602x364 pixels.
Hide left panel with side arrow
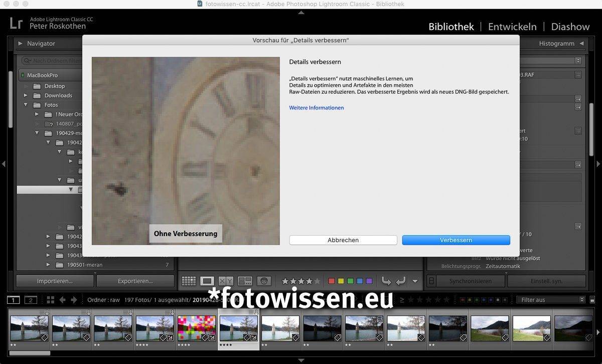click(x=4, y=164)
